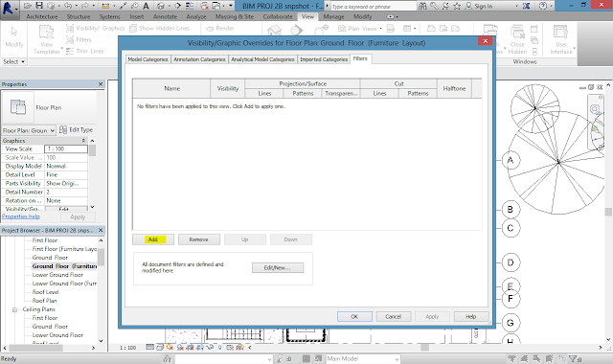Click the Filters ribbon icon

pos(70,39)
